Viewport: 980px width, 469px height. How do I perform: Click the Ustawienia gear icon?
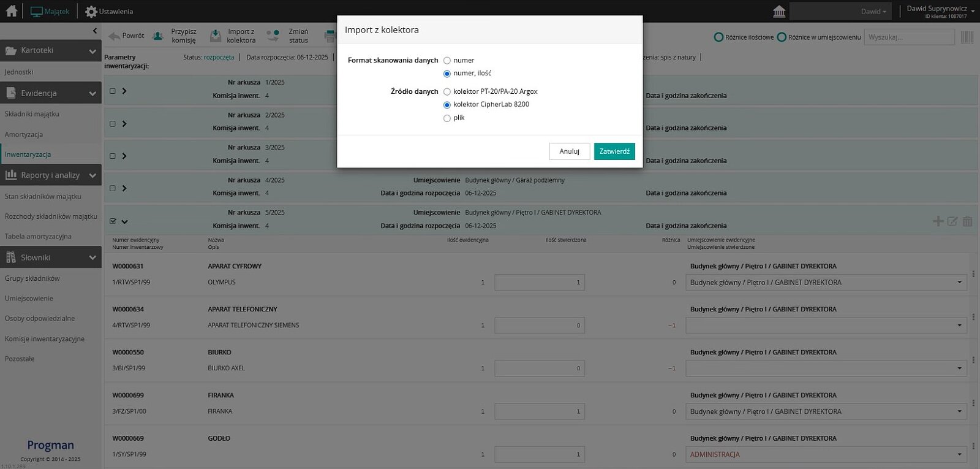pyautogui.click(x=91, y=12)
